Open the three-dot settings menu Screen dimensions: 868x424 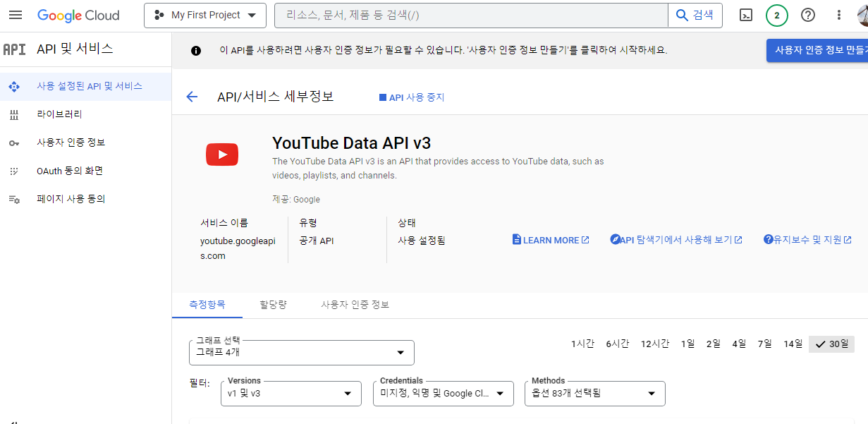838,15
